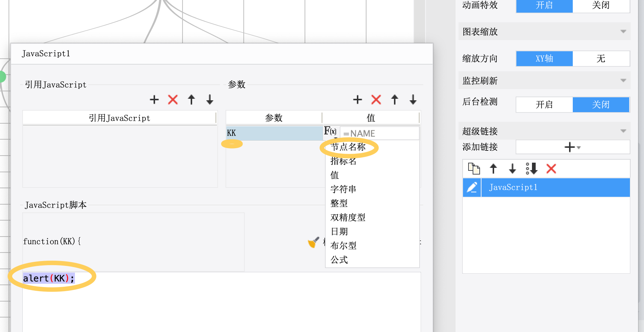Choose 公式 from the value type list
The width and height of the screenshot is (644, 332).
click(x=372, y=260)
